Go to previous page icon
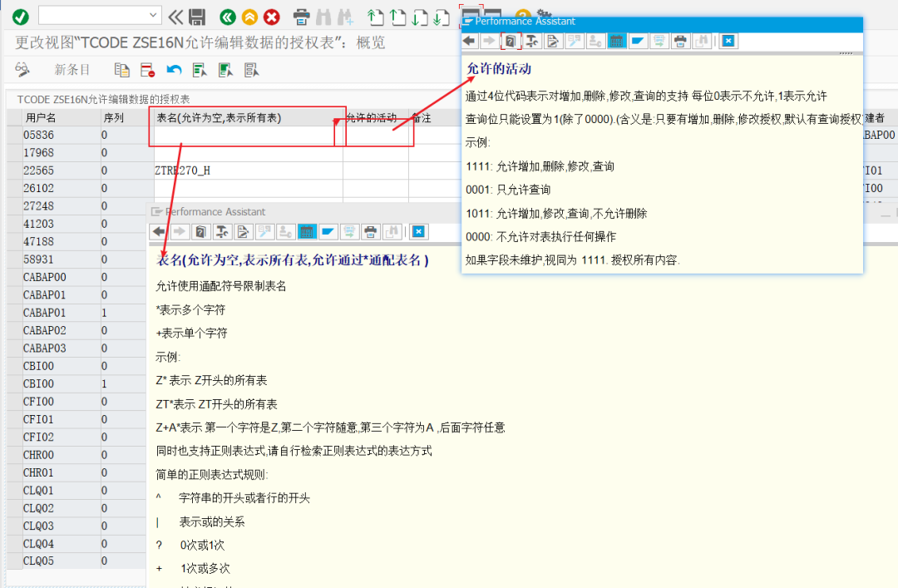Viewport: 898px width, 588px height. tap(398, 17)
